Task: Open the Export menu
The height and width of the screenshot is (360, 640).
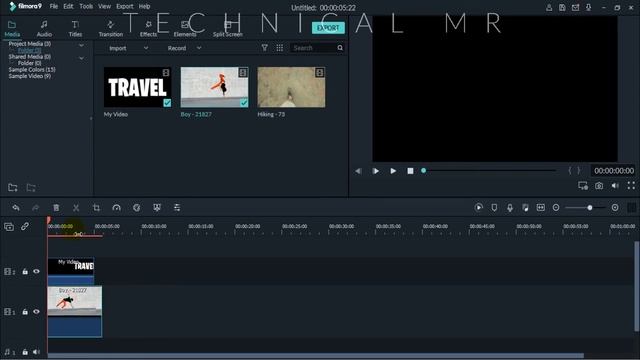Action: click(x=124, y=7)
